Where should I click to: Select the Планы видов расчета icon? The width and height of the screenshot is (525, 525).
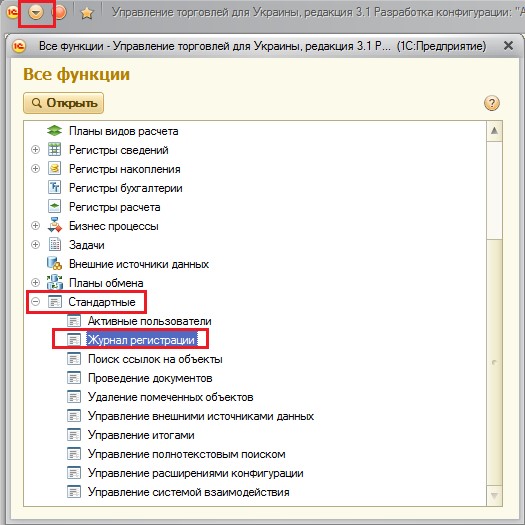[54, 131]
